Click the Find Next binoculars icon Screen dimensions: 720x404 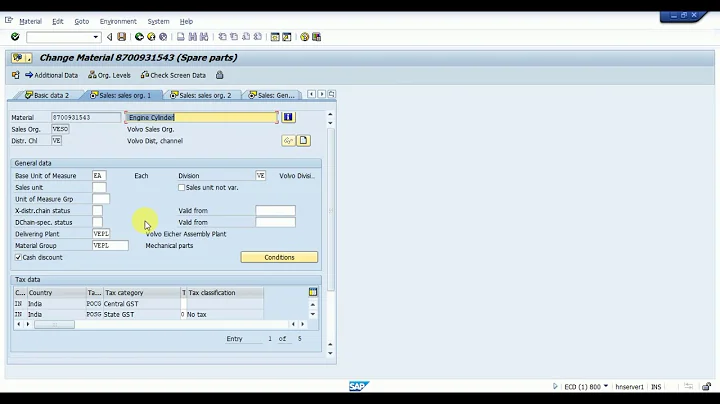204,37
